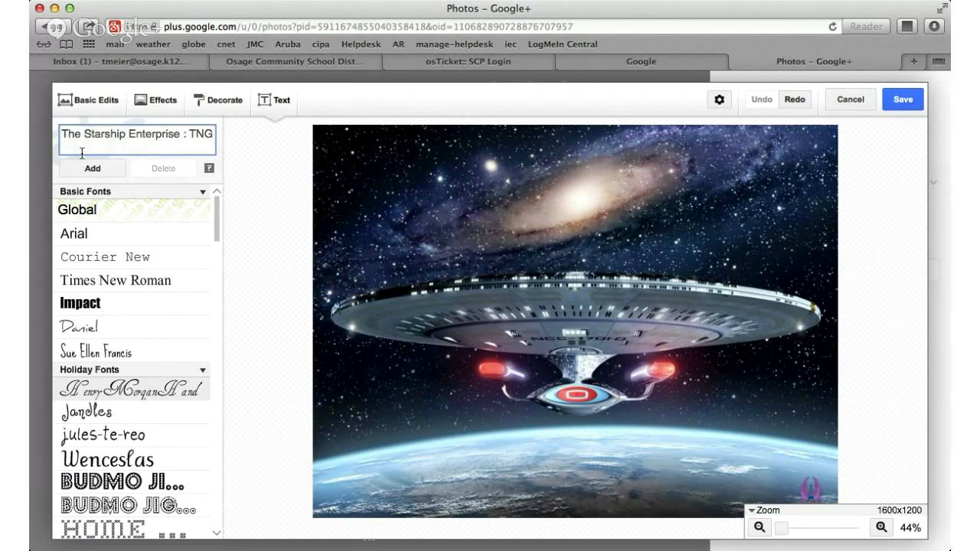980x551 pixels.
Task: Collapse the Zoom panel triangle
Action: [752, 510]
